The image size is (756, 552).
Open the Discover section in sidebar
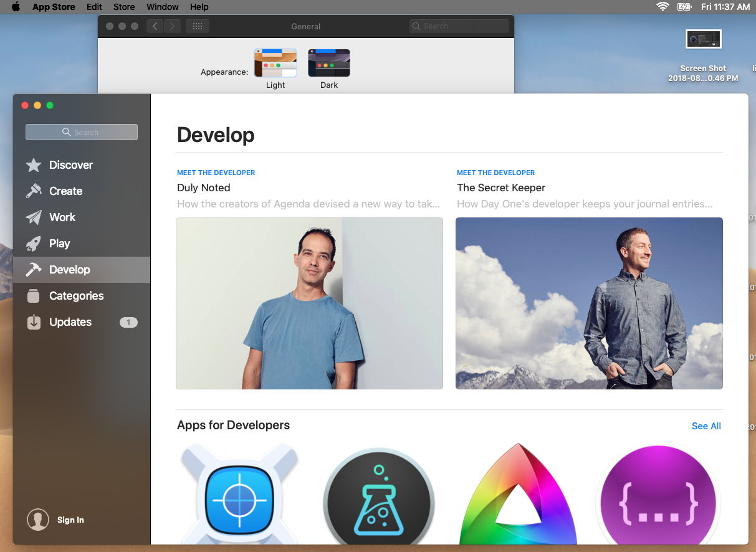click(x=81, y=165)
